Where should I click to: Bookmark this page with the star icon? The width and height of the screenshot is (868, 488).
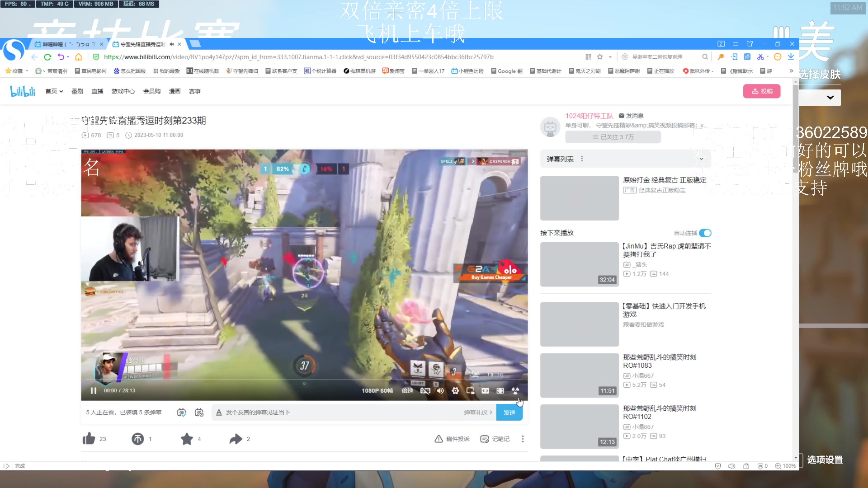point(600,57)
